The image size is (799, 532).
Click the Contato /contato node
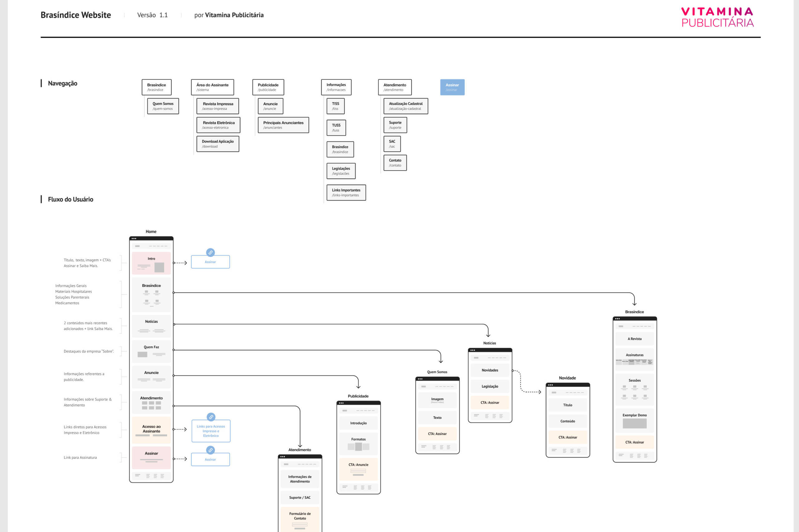click(x=395, y=163)
